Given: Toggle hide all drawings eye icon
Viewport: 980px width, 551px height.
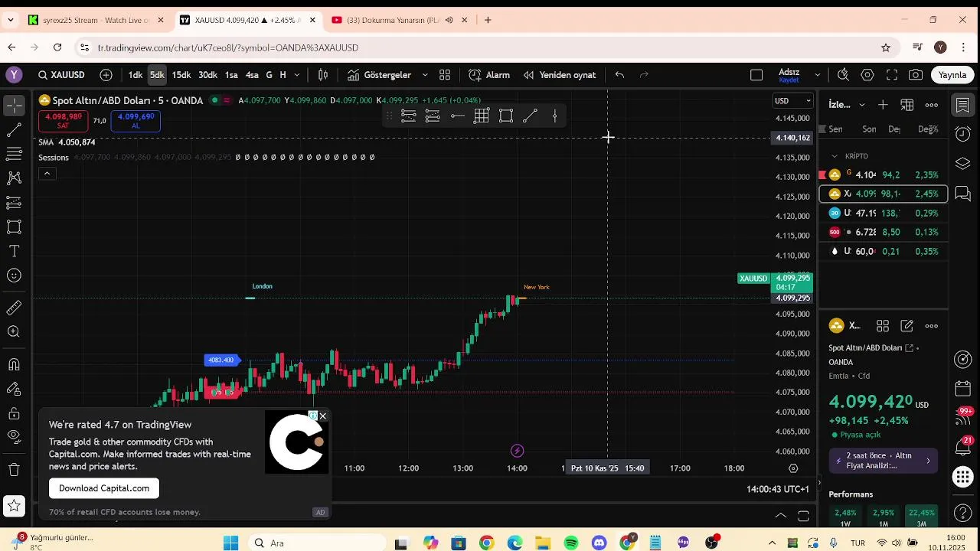Looking at the screenshot, I should tap(14, 436).
